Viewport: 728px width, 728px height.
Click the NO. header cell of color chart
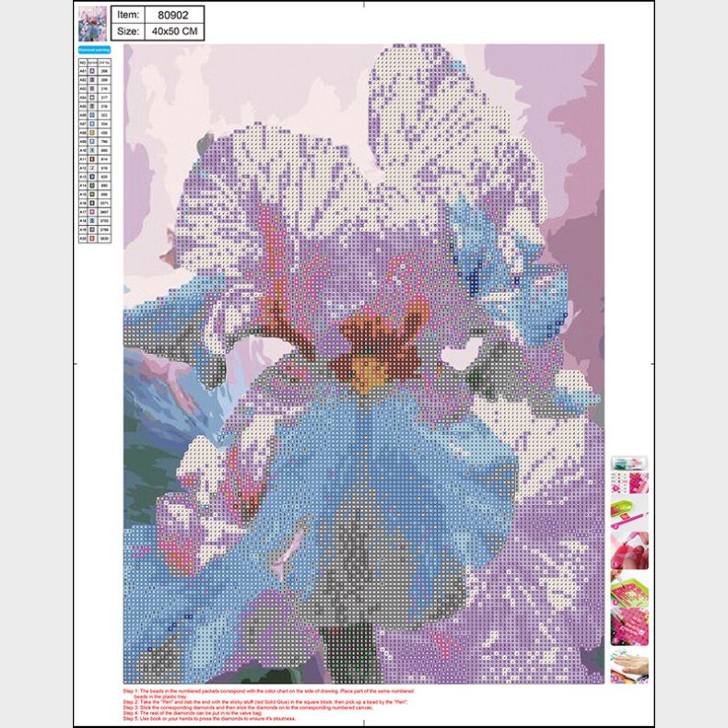(84, 63)
